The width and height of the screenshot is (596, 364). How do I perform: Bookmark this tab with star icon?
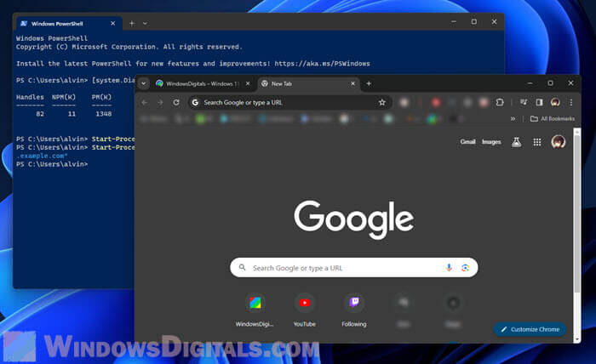point(382,103)
